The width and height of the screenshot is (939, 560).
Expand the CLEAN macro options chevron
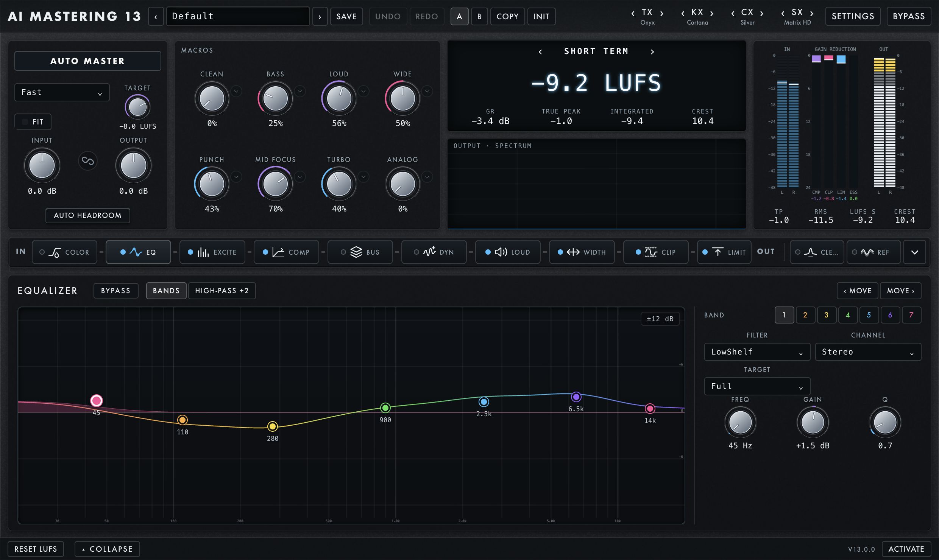click(x=236, y=91)
